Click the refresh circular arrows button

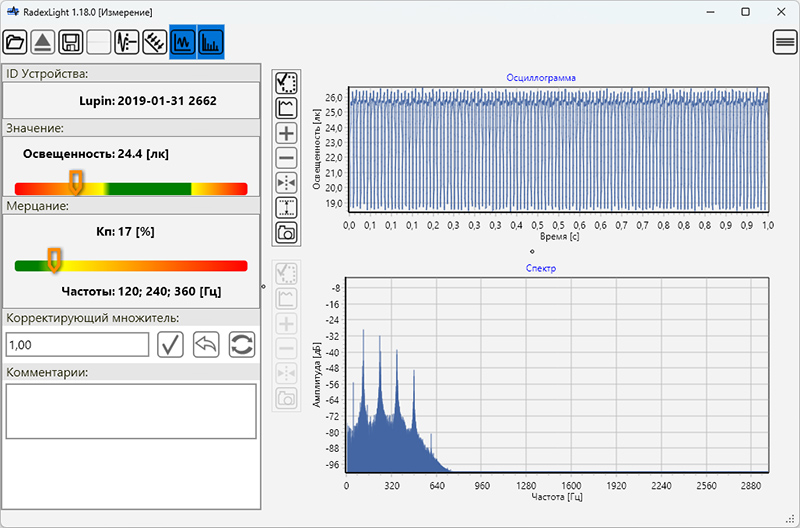point(242,345)
